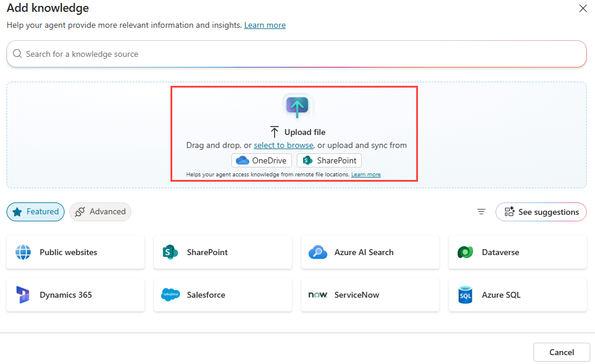Click the Dynamics 365 logo
595x364 pixels.
pos(22,295)
